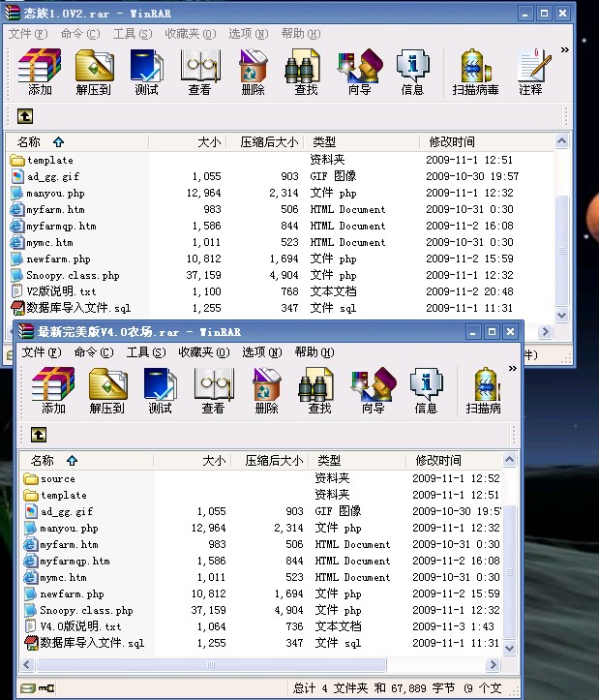Sort by 类型 column in V4.0 window

tap(357, 460)
